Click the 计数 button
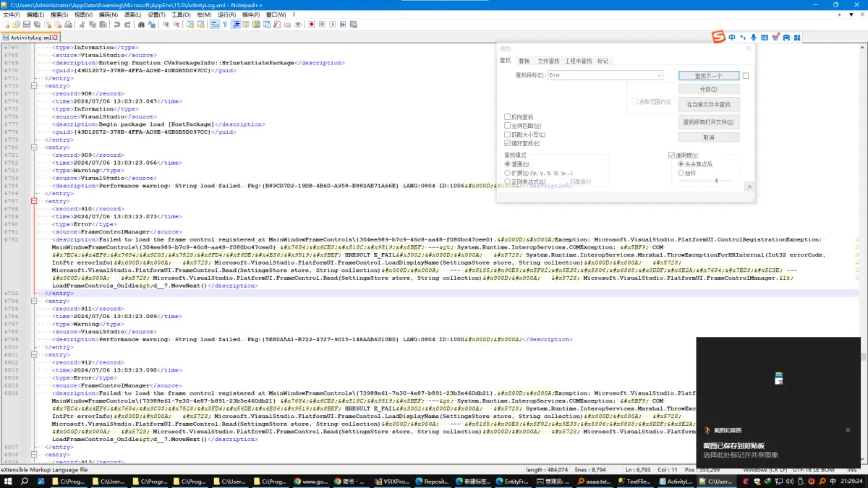868x488 pixels. click(709, 89)
